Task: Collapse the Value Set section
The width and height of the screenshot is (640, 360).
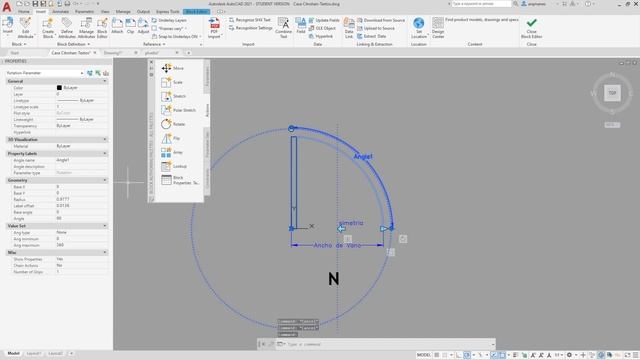Action: [105, 226]
